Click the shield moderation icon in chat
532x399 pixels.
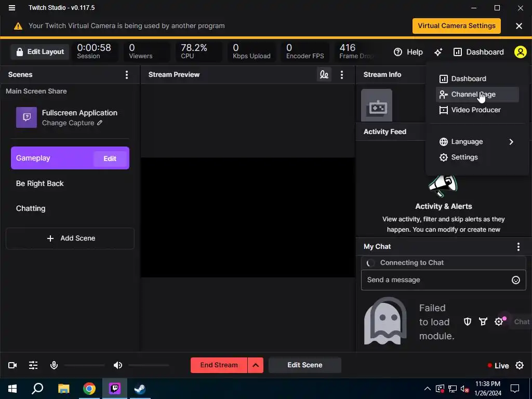tap(468, 322)
